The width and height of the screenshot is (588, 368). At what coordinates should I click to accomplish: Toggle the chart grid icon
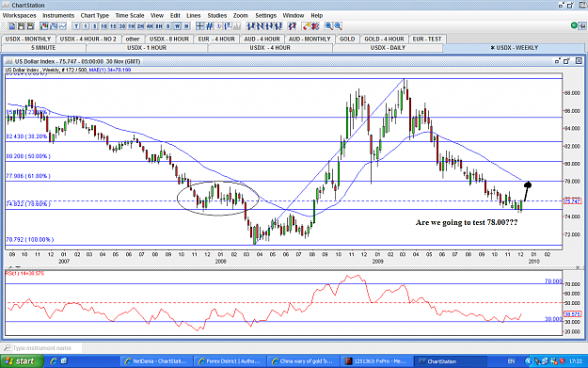(x=209, y=26)
